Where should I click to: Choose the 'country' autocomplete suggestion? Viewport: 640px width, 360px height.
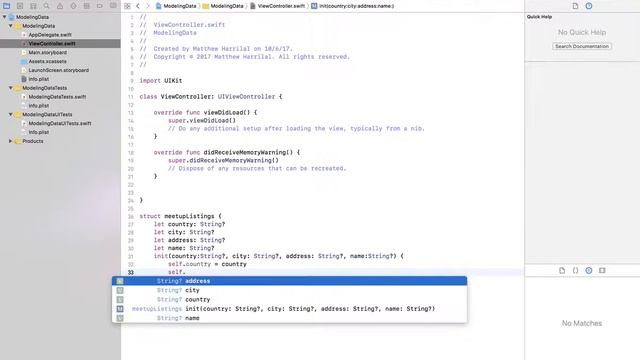coord(289,299)
